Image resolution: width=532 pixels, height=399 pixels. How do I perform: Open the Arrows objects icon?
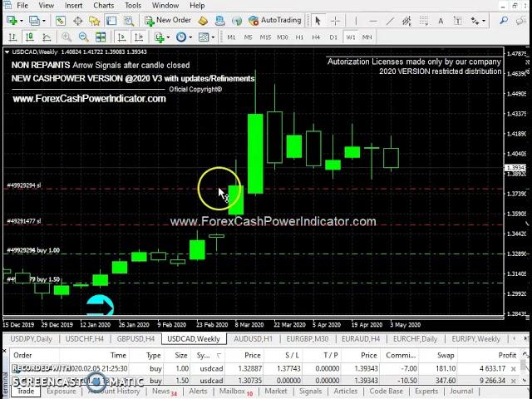pyautogui.click(x=475, y=21)
